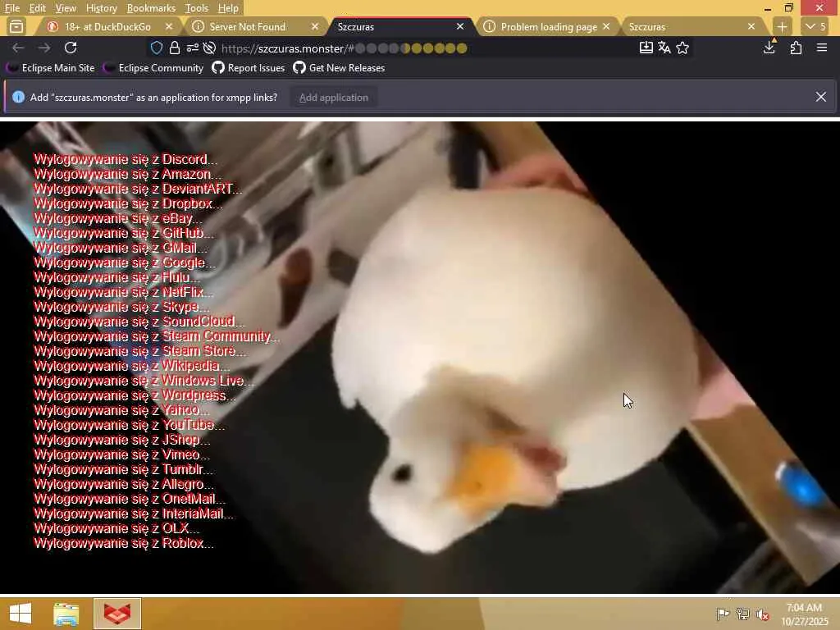Close the 18+ at DuckDuckGo tab
Image resolution: width=840 pixels, height=630 pixels.
169,26
